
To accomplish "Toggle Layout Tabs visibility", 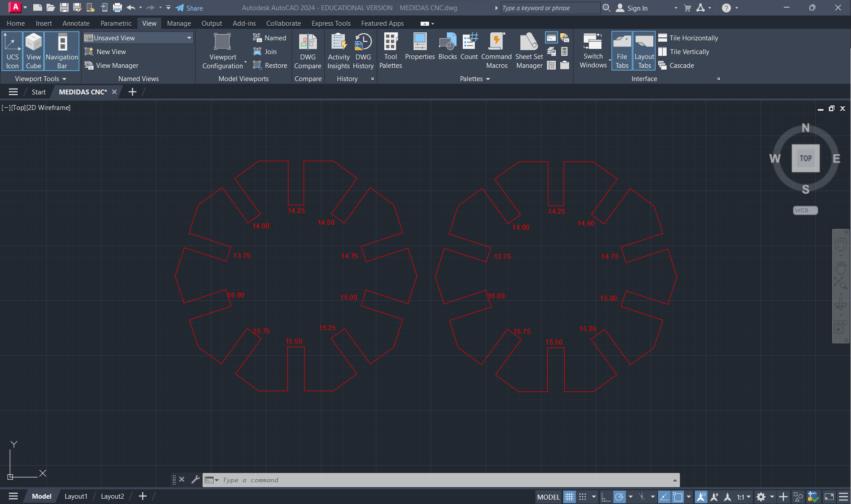I will pyautogui.click(x=644, y=51).
